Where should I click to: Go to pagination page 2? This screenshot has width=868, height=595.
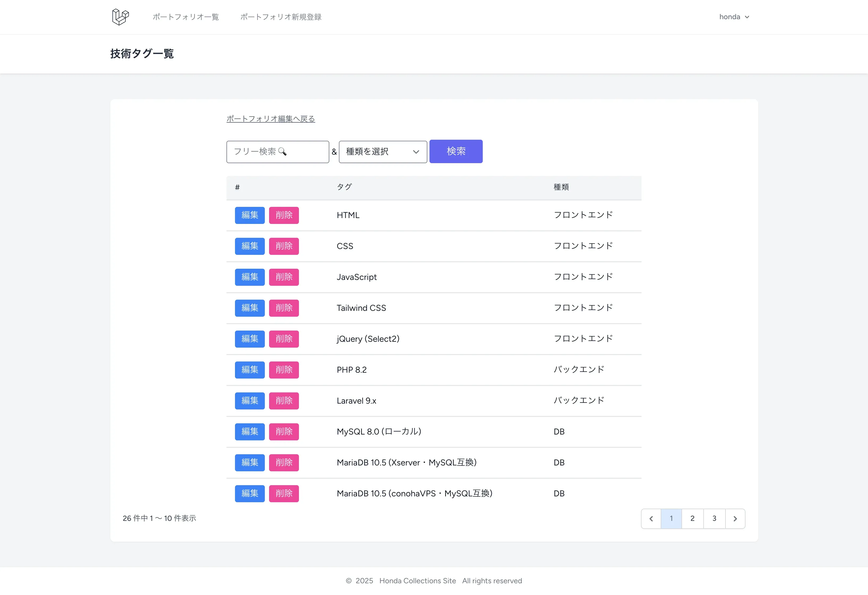tap(692, 518)
